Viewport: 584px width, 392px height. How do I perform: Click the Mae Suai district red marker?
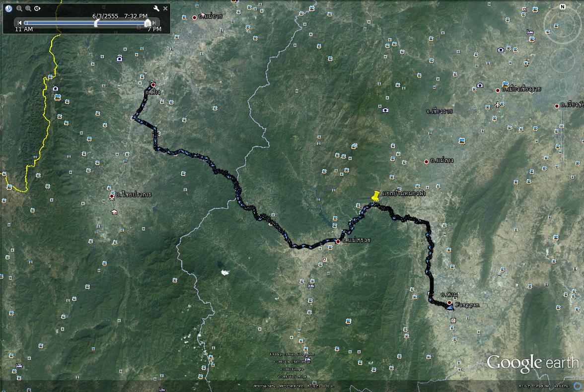click(338, 242)
